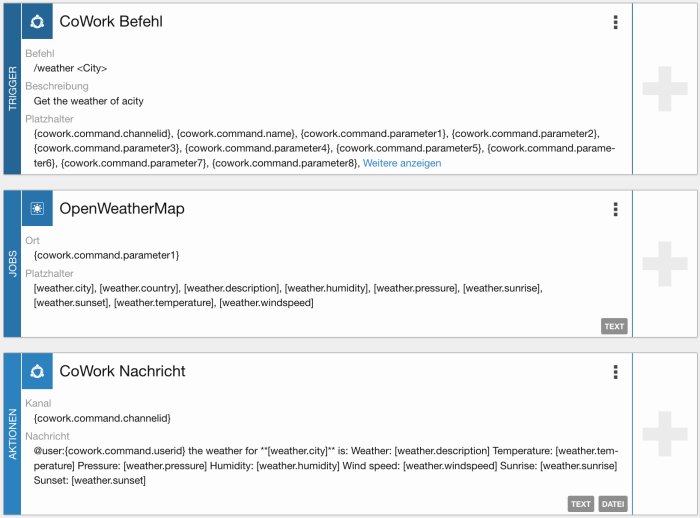Click the Beschreibung text 'Get the weather'
Viewport: 700px width, 518px height.
tap(88, 101)
